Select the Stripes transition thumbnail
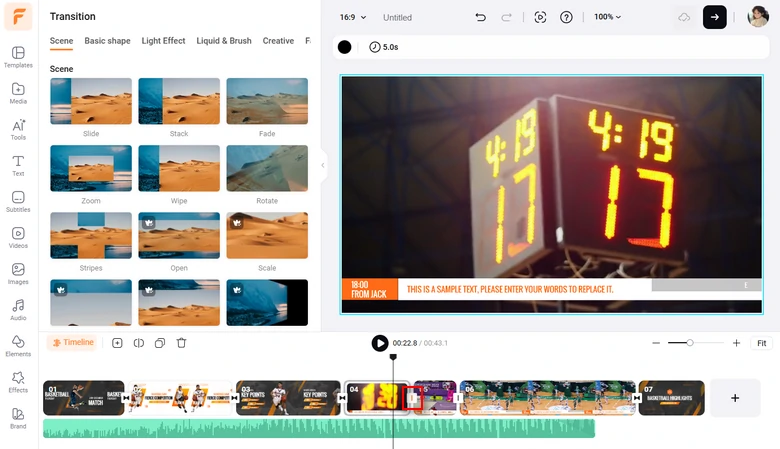780x449 pixels. click(91, 236)
